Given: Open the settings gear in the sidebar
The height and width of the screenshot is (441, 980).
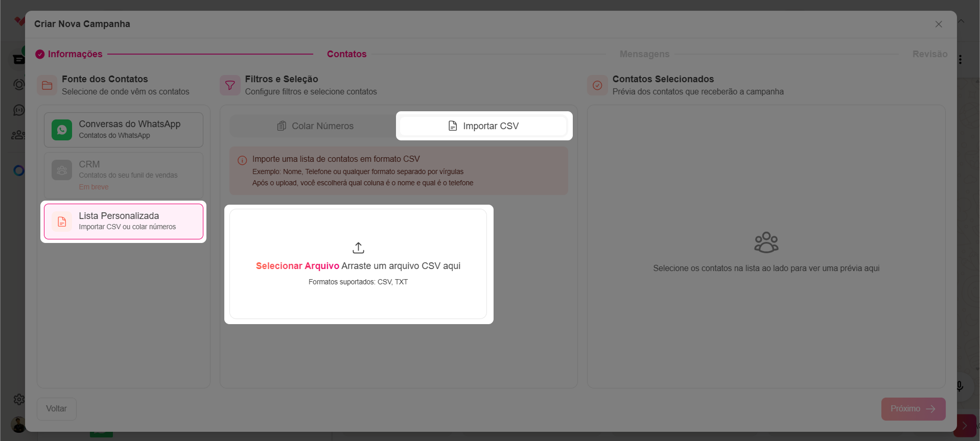Looking at the screenshot, I should click(x=19, y=399).
